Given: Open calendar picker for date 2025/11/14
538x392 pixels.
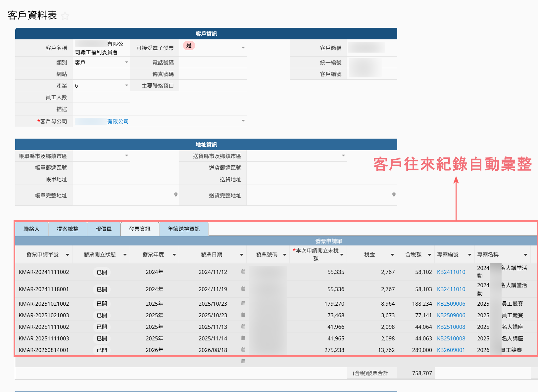Looking at the screenshot, I should click(243, 338).
